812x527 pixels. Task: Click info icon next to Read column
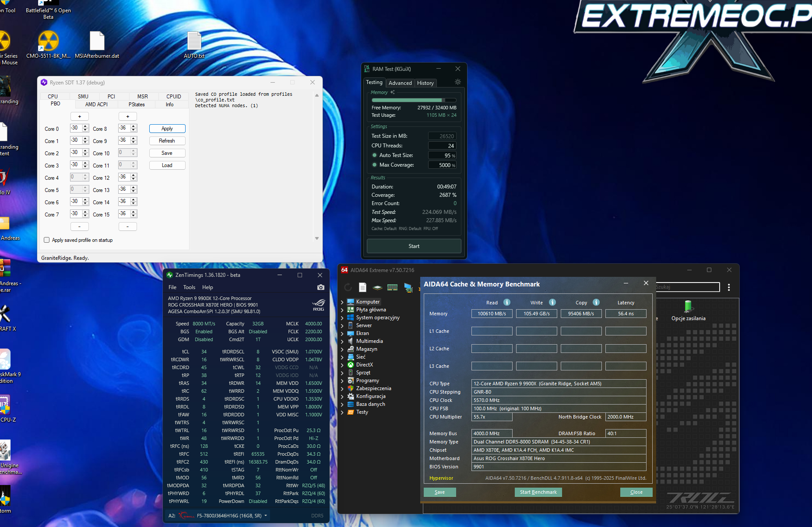coord(506,303)
